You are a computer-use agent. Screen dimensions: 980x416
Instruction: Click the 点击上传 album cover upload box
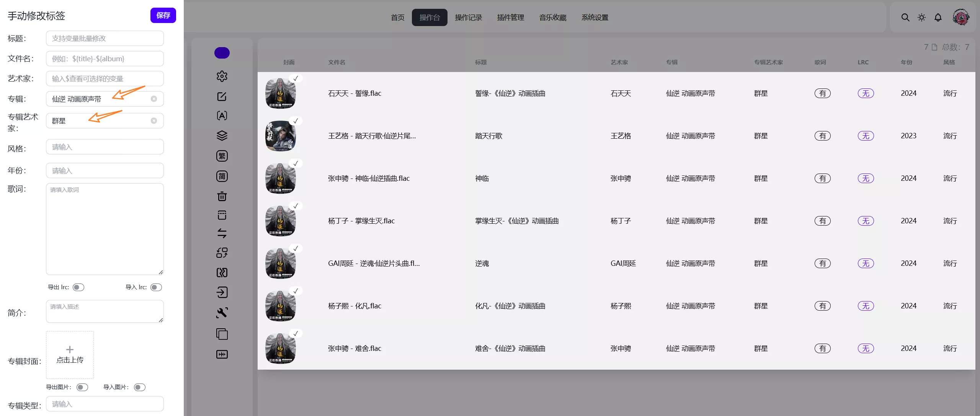70,355
